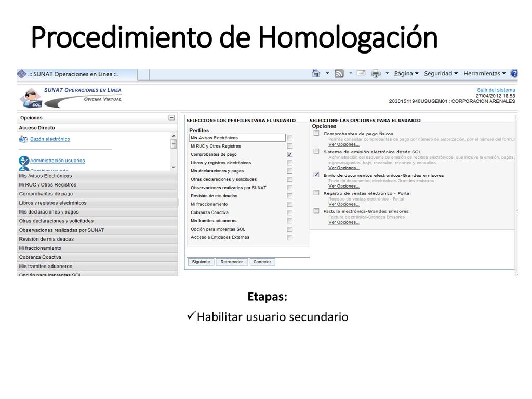Open Revisión de mis deudas sidebar menu

click(x=97, y=239)
